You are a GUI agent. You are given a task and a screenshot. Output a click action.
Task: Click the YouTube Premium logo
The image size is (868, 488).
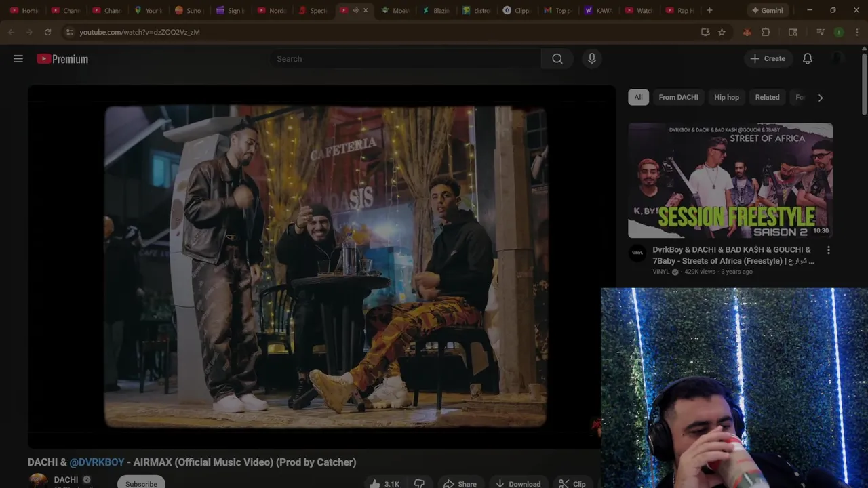click(62, 59)
